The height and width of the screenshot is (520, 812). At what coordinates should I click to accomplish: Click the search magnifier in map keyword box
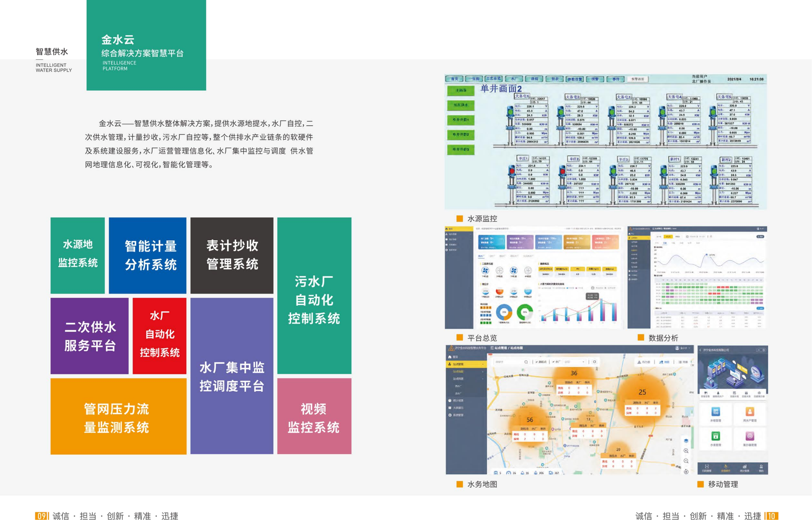pyautogui.click(x=526, y=362)
